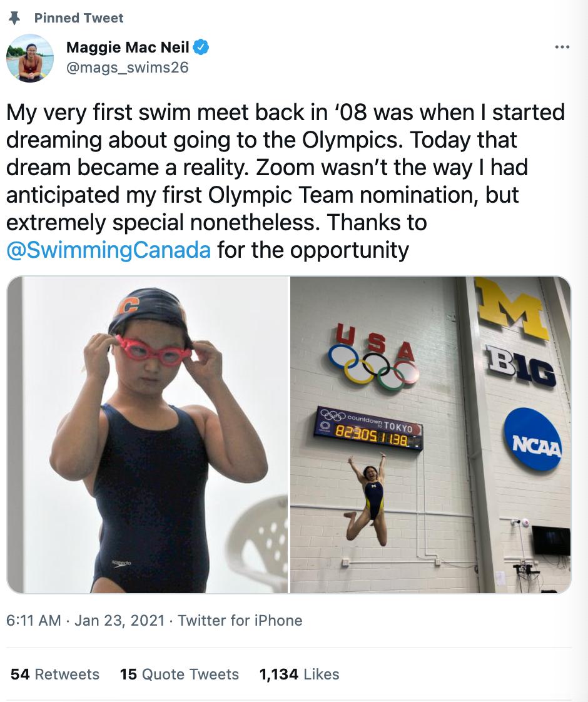
Task: Click the Twitter for iPhone source link
Action: [240, 621]
